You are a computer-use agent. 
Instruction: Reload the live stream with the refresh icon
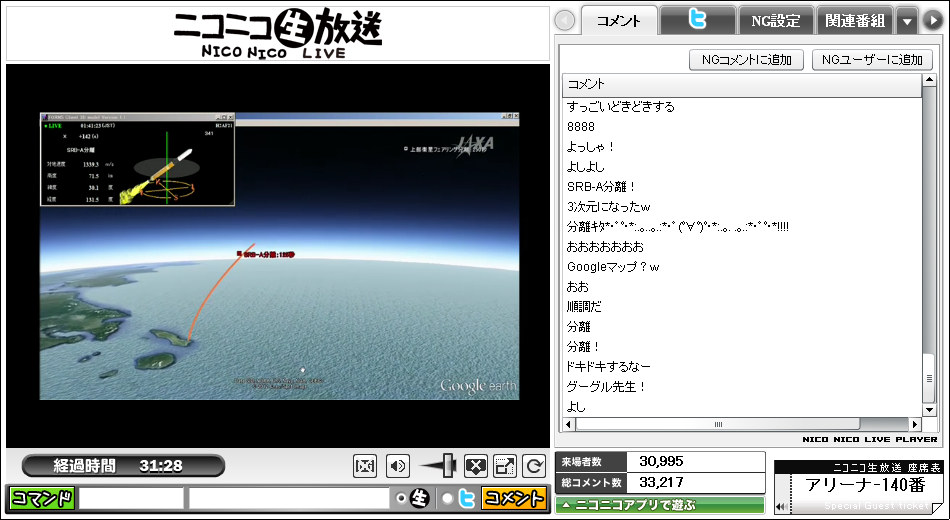tap(534, 466)
